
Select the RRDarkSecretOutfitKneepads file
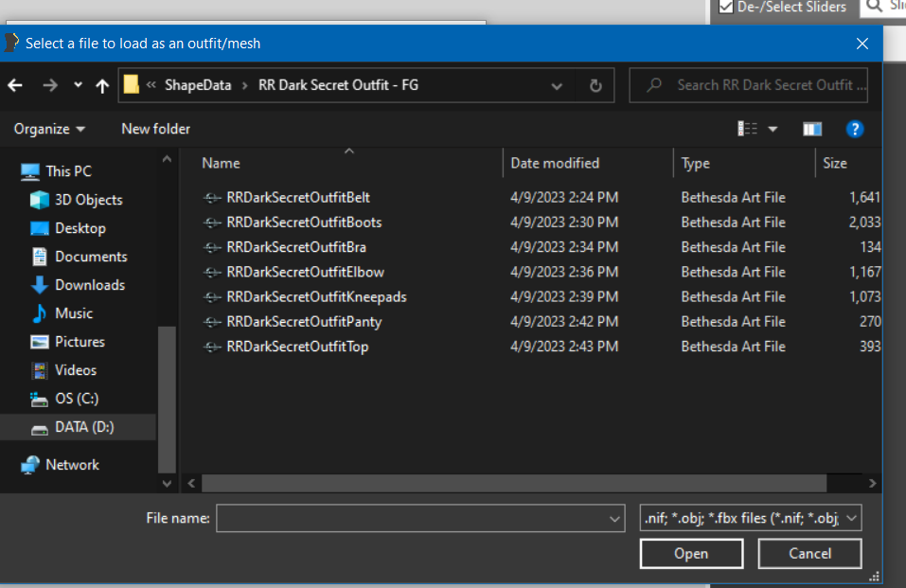point(316,297)
